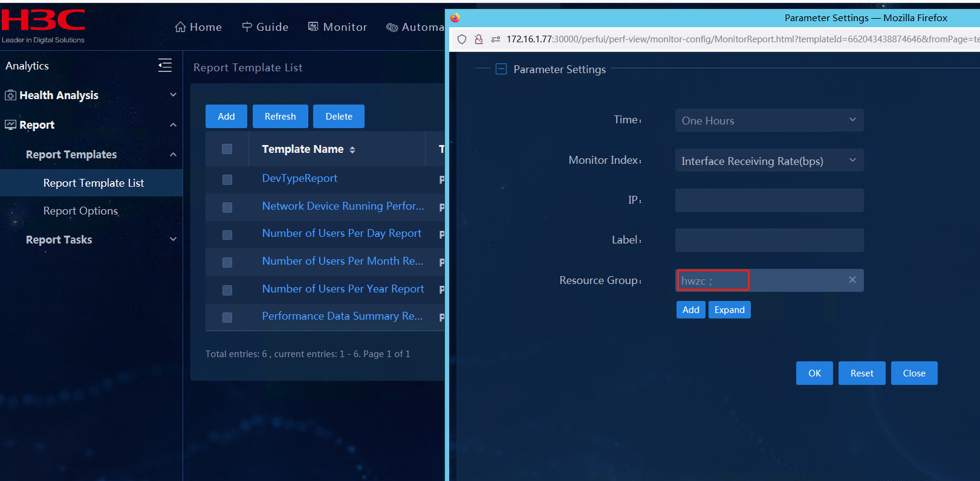Select Report Template List in sidebar

[x=91, y=182]
